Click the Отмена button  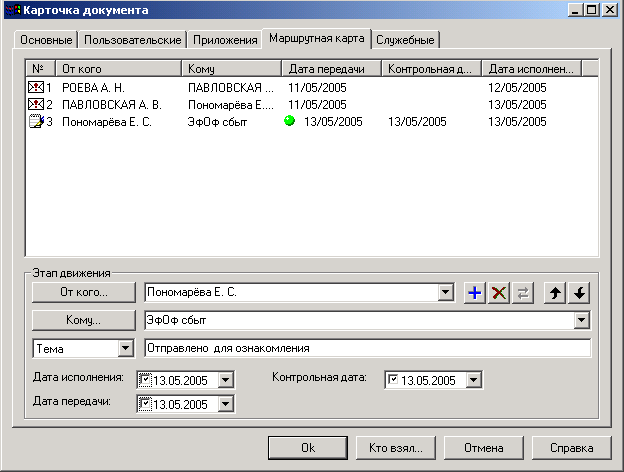pyautogui.click(x=484, y=448)
